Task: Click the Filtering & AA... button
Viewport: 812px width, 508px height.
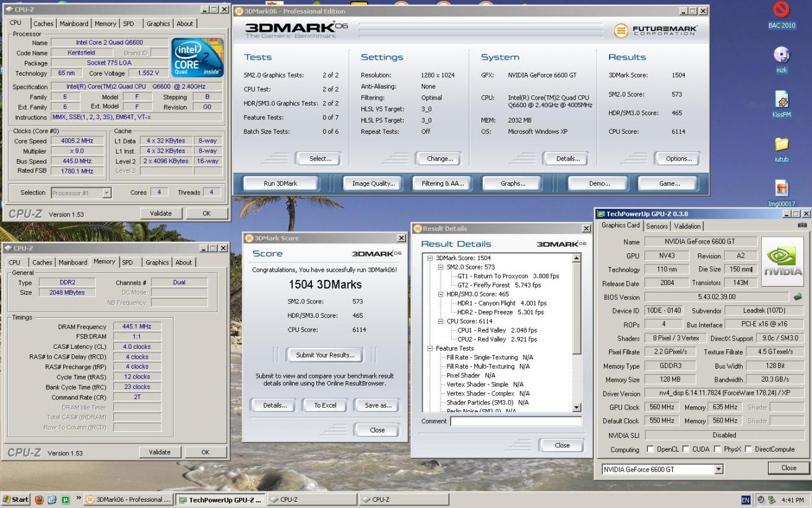Action: (x=443, y=183)
